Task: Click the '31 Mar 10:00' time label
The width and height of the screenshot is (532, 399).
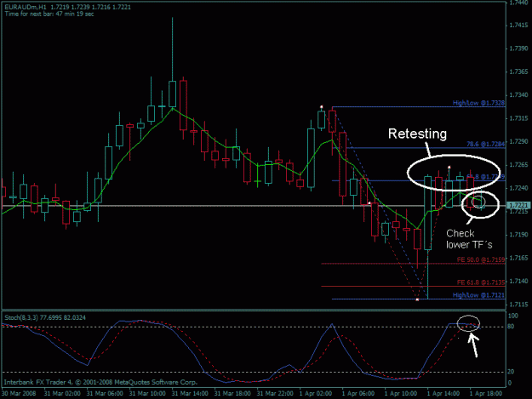Action: [x=147, y=394]
